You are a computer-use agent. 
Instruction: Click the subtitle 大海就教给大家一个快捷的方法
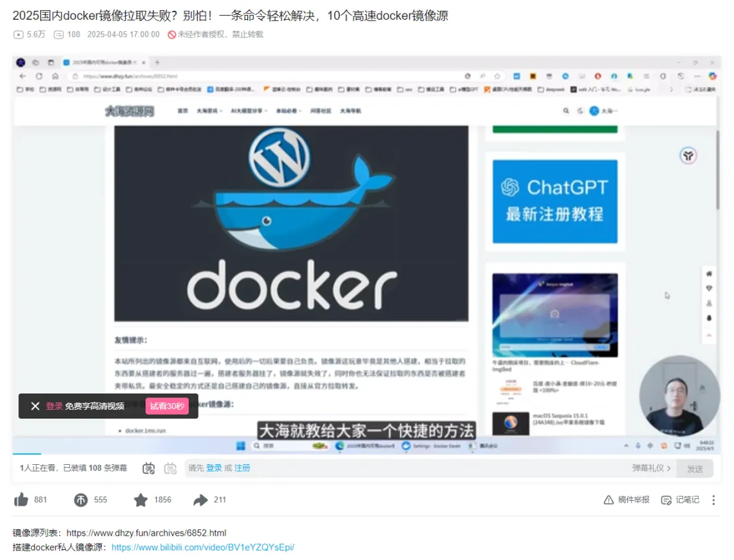[x=366, y=431]
